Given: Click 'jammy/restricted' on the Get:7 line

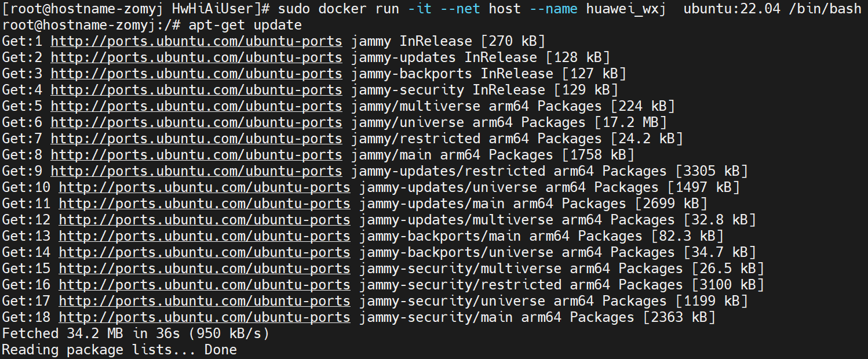Looking at the screenshot, I should tap(415, 139).
